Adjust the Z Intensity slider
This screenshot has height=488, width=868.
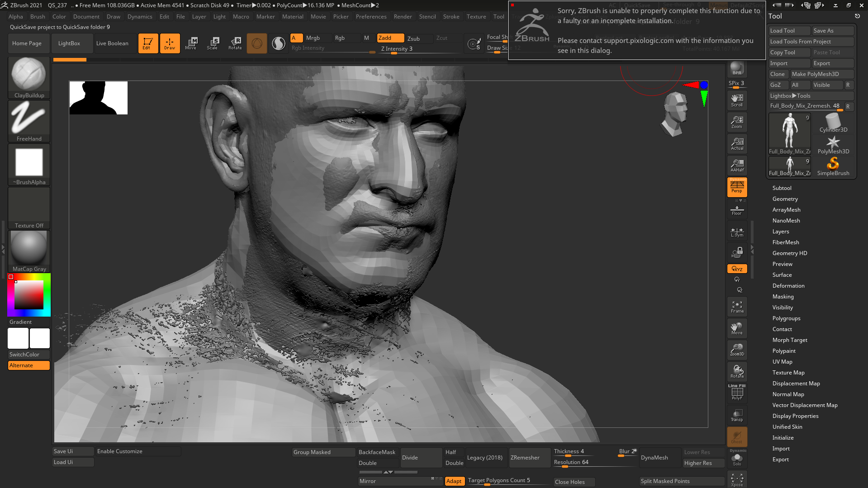pyautogui.click(x=420, y=49)
